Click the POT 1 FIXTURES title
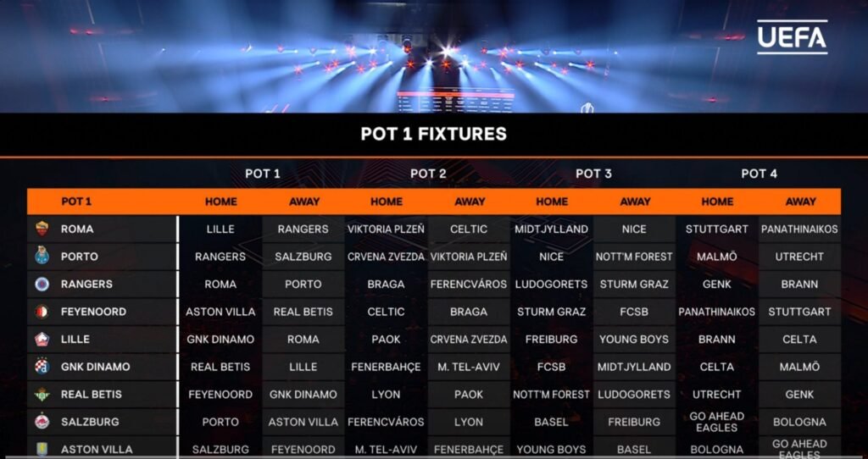The height and width of the screenshot is (459, 868). (433, 134)
